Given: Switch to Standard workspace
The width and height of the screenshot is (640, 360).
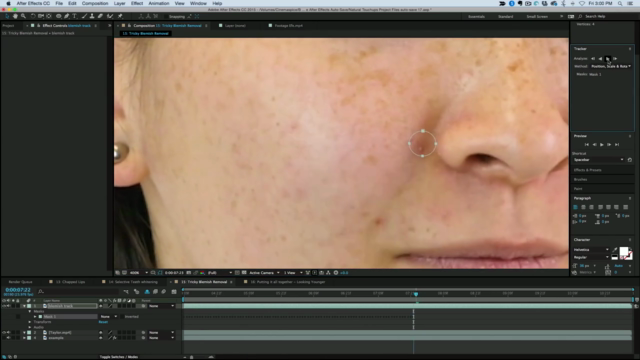Looking at the screenshot, I should pyautogui.click(x=505, y=16).
